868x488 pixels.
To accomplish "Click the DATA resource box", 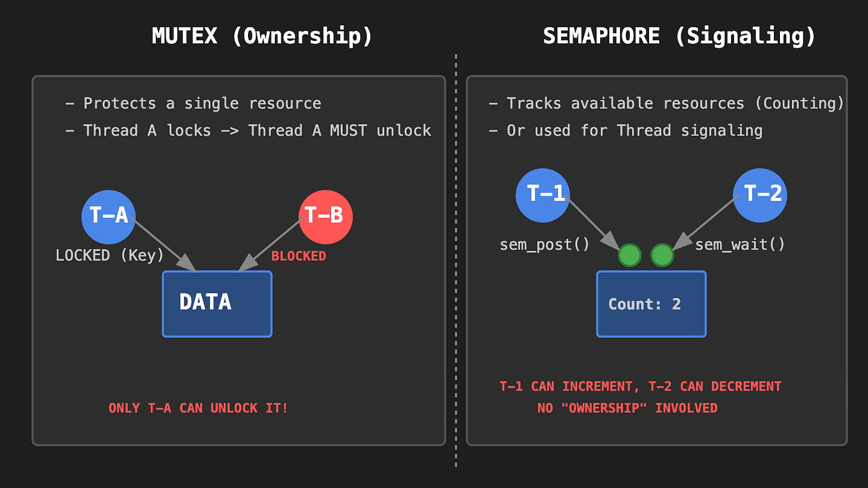I will click(217, 304).
